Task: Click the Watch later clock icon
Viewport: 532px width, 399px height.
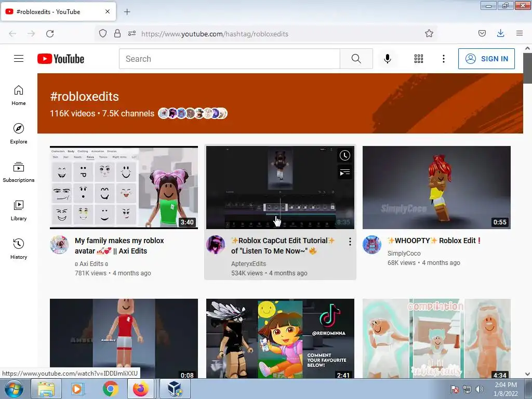Action: pos(345,155)
